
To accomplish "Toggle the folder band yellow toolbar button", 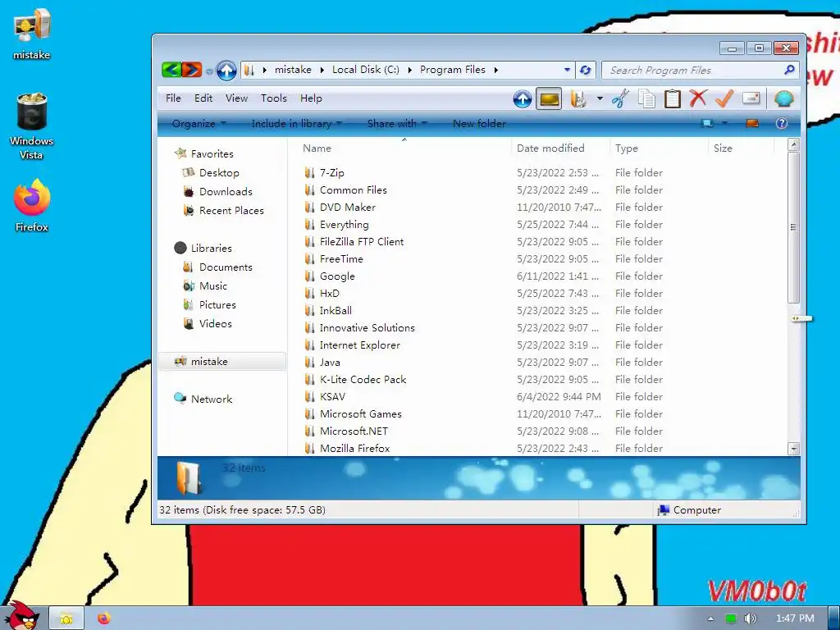I will pyautogui.click(x=549, y=98).
